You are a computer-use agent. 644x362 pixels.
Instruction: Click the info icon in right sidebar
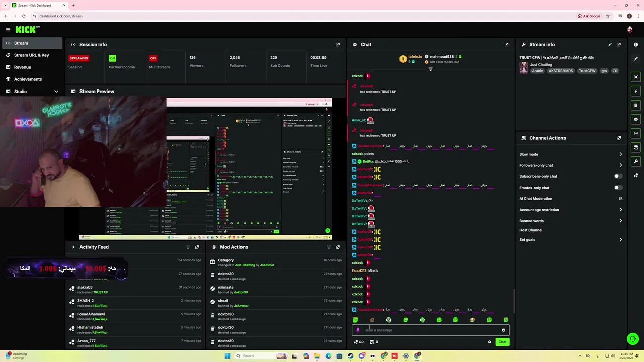pyautogui.click(x=636, y=44)
